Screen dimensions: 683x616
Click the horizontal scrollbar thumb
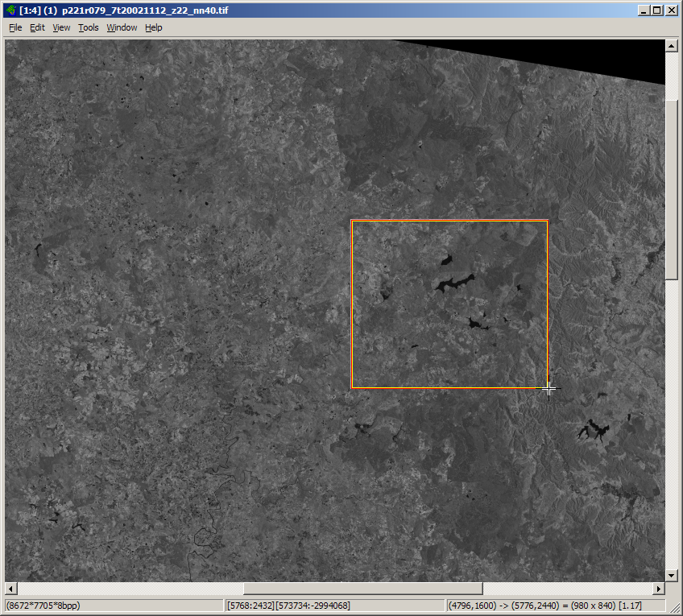pyautogui.click(x=362, y=589)
